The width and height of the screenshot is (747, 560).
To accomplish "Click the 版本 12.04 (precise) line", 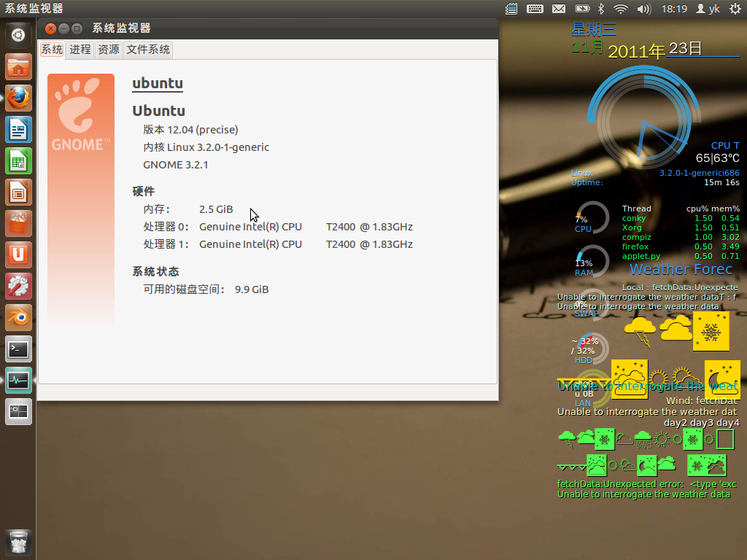I will [x=190, y=130].
